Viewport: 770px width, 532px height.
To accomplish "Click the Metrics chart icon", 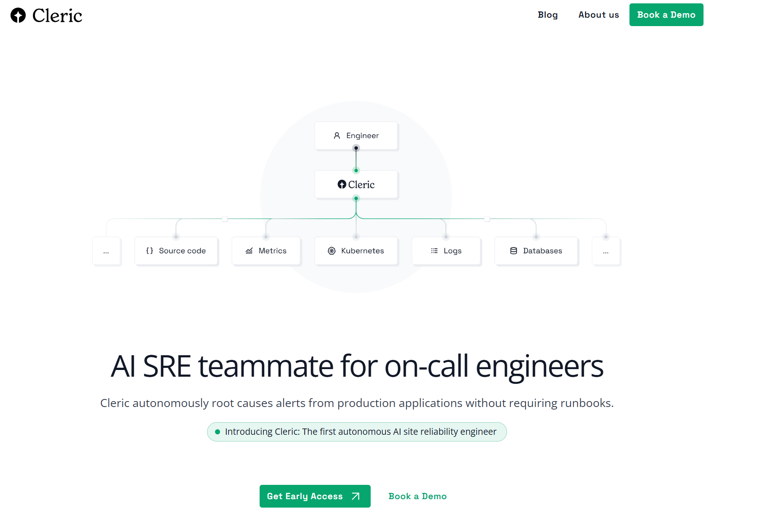I will pyautogui.click(x=249, y=251).
